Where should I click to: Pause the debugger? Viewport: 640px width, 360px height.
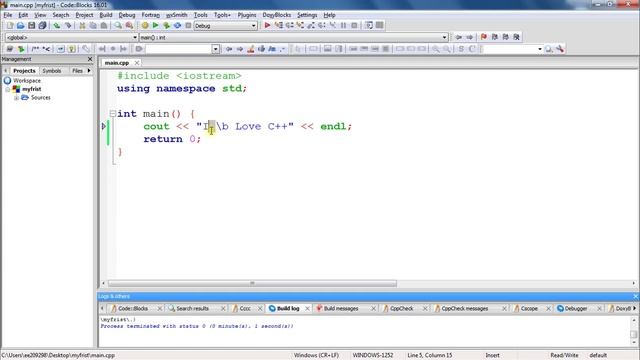(344, 25)
